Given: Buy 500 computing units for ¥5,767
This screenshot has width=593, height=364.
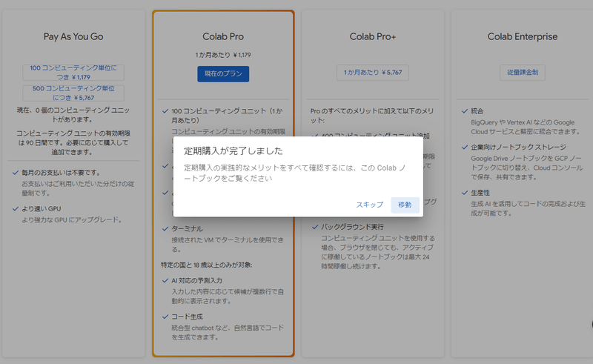Looking at the screenshot, I should tap(73, 93).
